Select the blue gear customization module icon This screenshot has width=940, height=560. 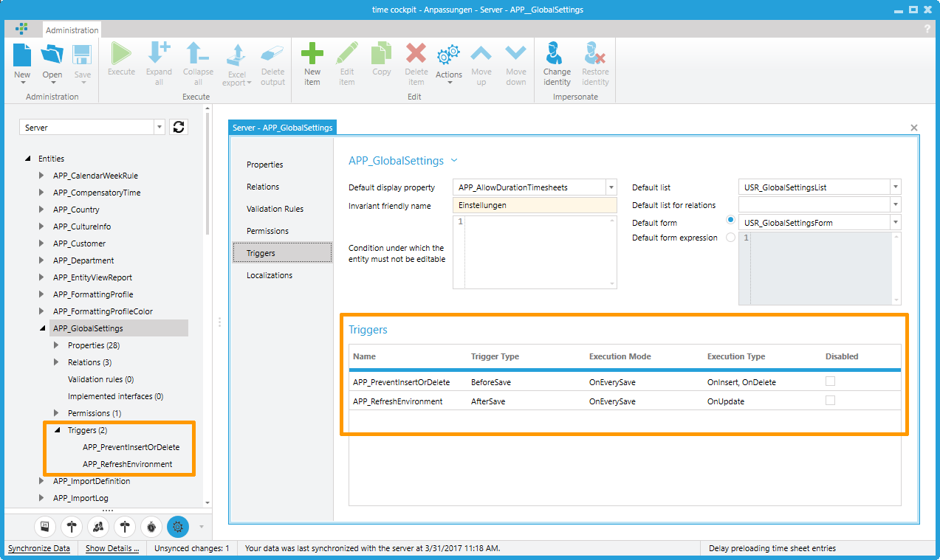178,526
